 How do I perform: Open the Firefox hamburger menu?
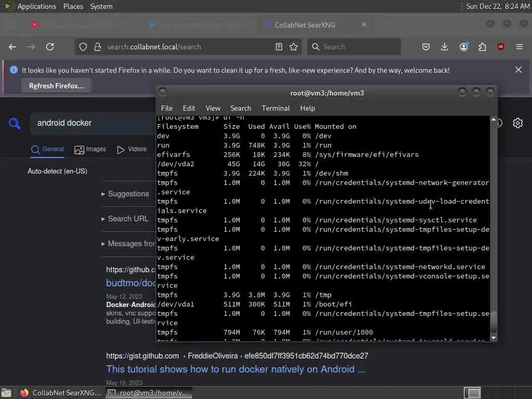(520, 47)
